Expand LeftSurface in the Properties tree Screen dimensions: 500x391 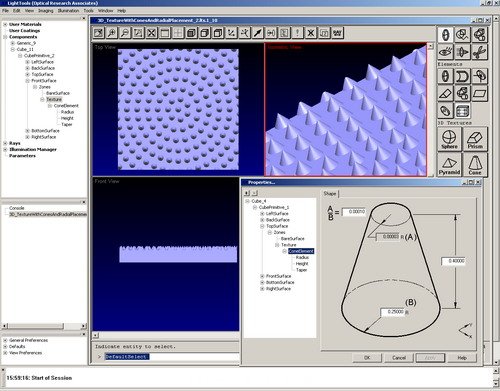(262, 214)
